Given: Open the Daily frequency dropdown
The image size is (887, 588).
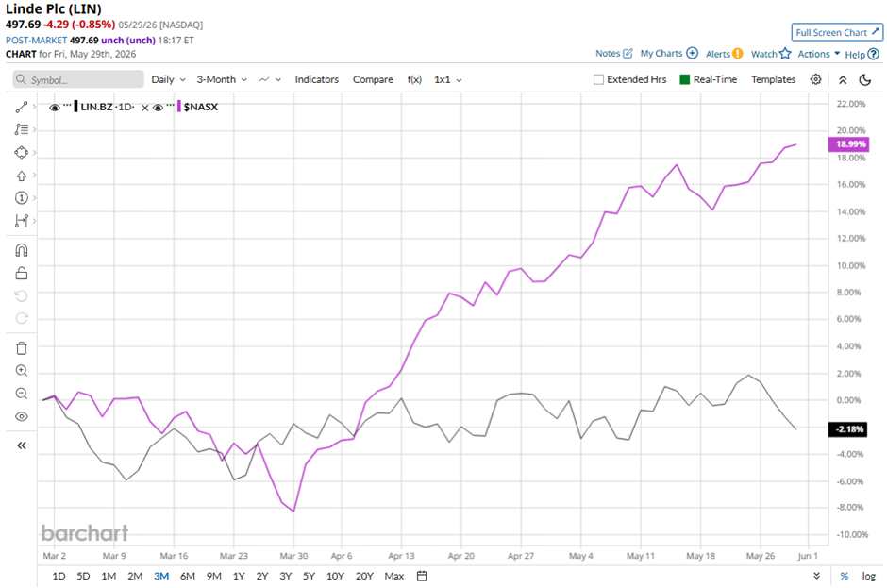Looking at the screenshot, I should (168, 80).
